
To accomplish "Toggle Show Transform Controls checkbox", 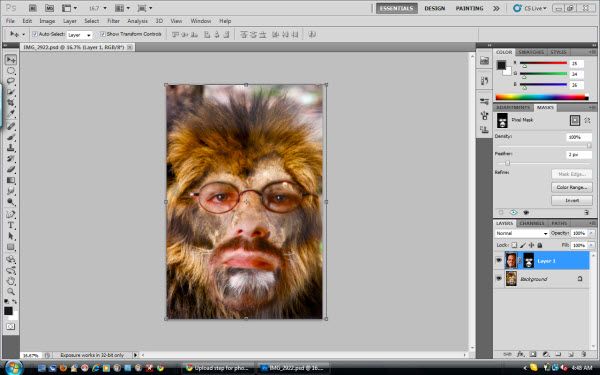I will coord(103,34).
